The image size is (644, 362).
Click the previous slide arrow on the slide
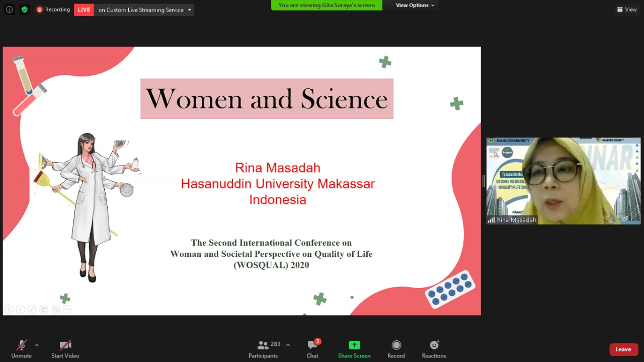pos(9,310)
